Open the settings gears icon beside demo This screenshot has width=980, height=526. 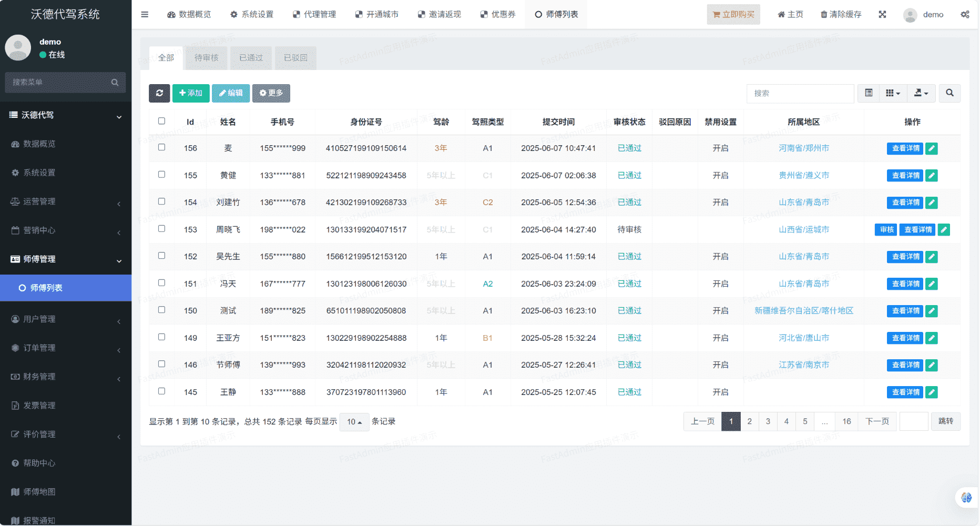tap(965, 14)
